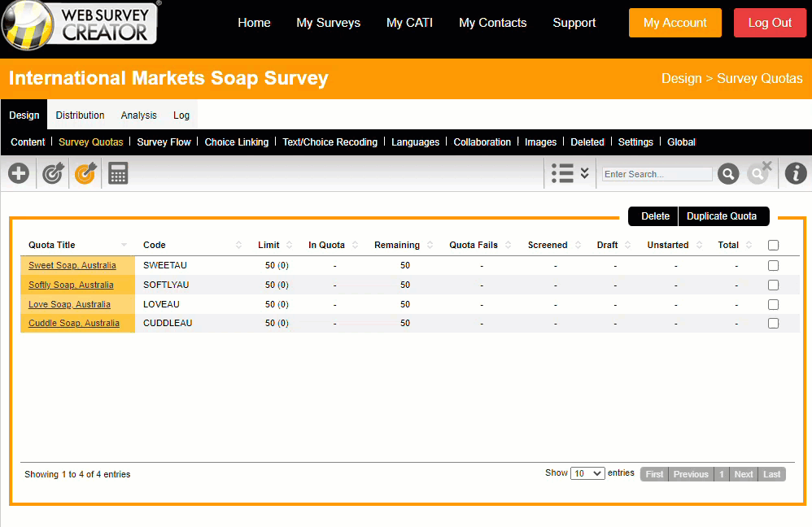The width and height of the screenshot is (812, 527).
Task: Click the Log Out button
Action: click(x=769, y=23)
